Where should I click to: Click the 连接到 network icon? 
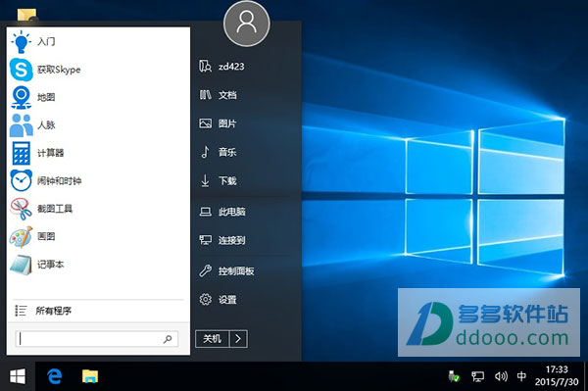(x=205, y=240)
